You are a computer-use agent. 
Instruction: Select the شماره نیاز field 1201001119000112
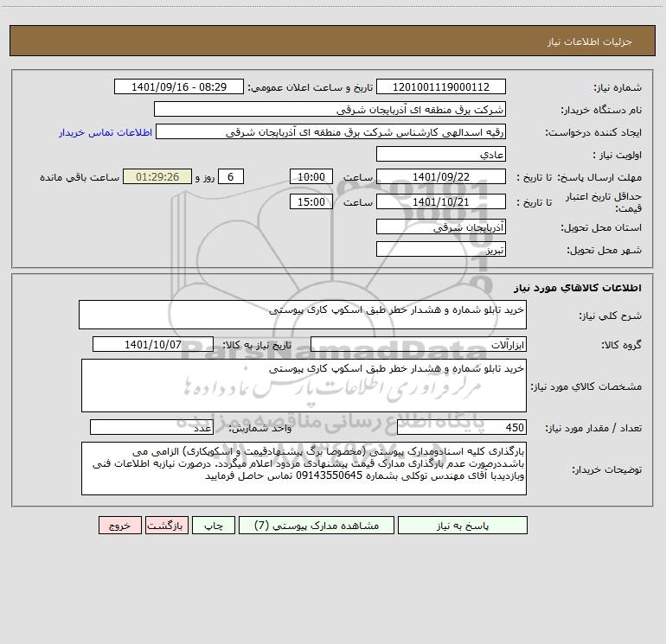click(441, 87)
